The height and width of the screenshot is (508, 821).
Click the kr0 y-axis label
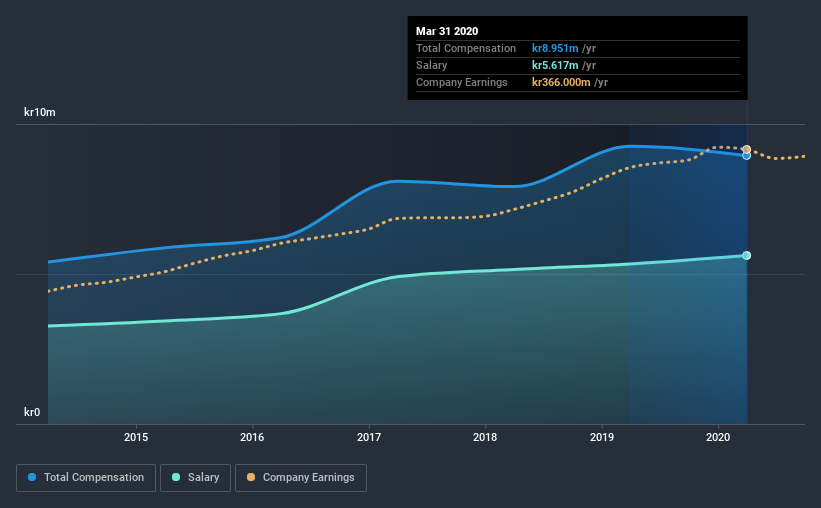click(32, 412)
